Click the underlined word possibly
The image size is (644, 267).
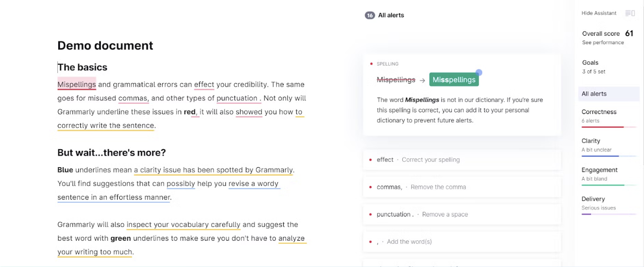(181, 183)
